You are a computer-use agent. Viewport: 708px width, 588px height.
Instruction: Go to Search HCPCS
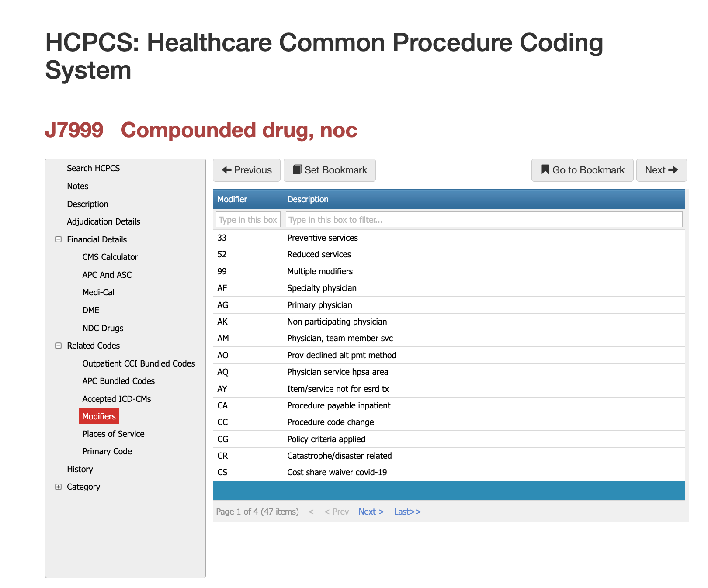coord(93,168)
